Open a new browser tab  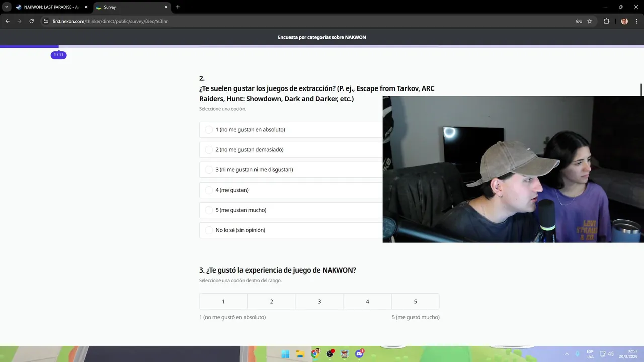point(178,7)
